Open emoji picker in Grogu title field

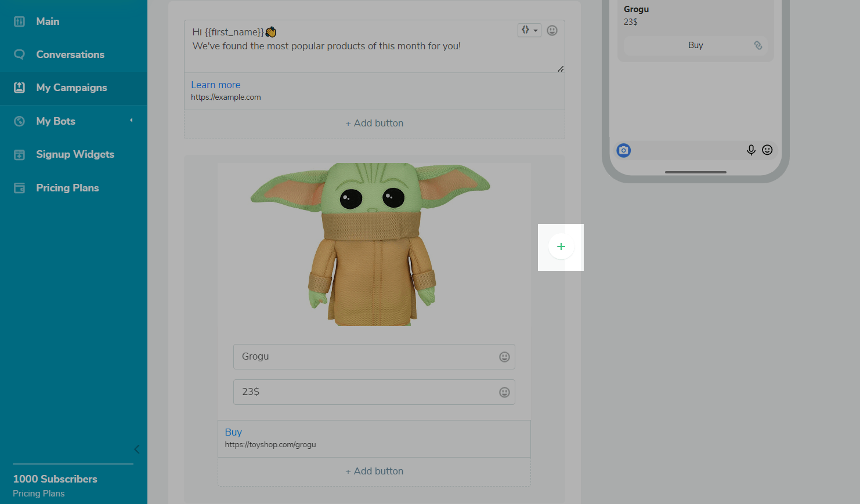click(504, 357)
